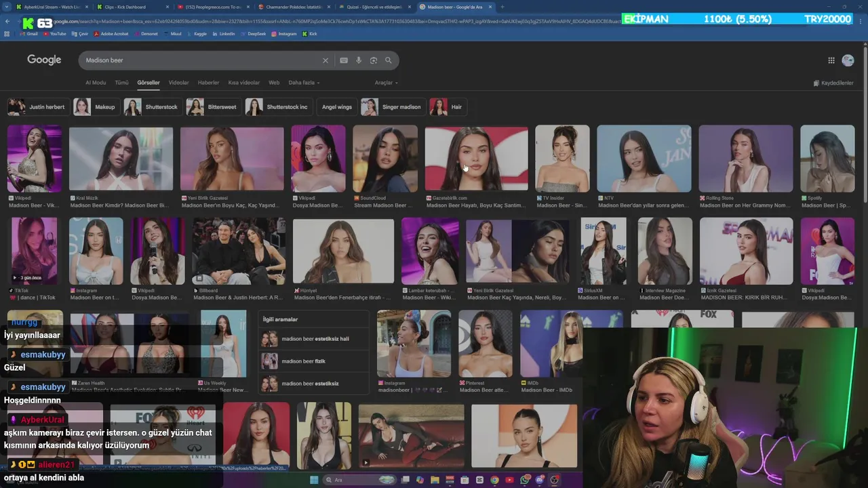Open the Rolling Stone Grammy image result
The width and height of the screenshot is (868, 488).
pyautogui.click(x=745, y=159)
